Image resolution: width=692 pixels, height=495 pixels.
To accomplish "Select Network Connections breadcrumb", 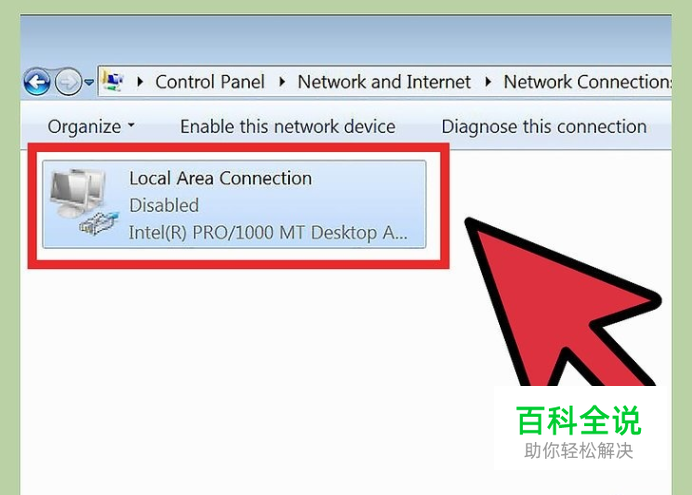I will [x=587, y=82].
